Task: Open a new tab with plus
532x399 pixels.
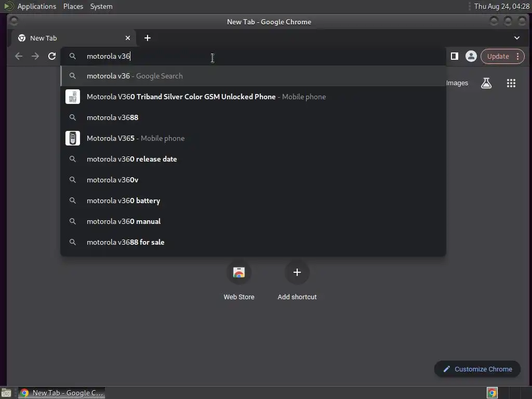Action: (147, 38)
